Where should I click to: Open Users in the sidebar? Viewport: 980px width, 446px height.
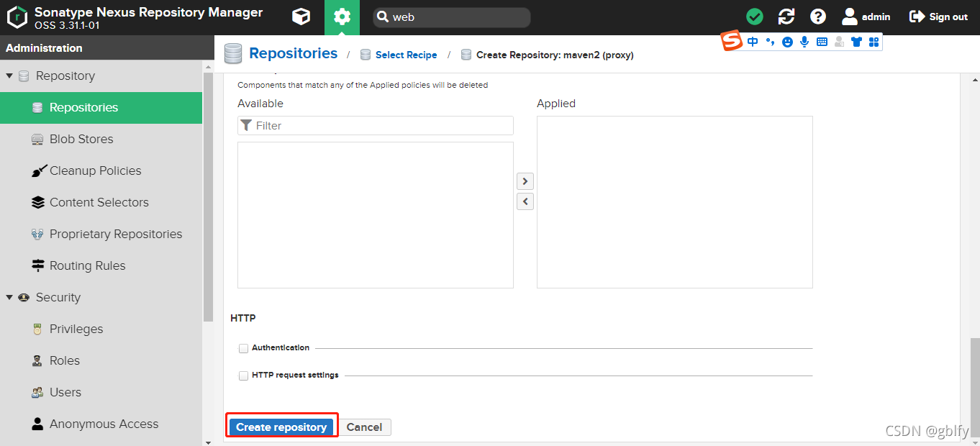pyautogui.click(x=101, y=392)
